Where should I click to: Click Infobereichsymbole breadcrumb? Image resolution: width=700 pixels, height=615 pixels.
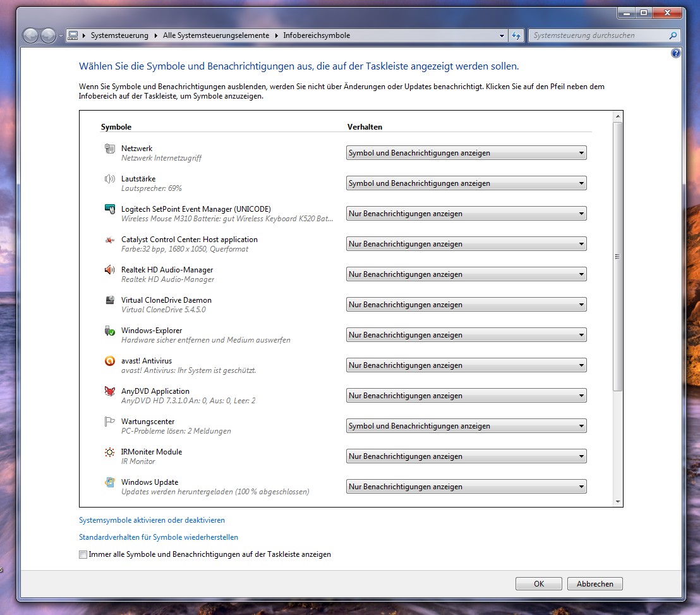point(317,35)
